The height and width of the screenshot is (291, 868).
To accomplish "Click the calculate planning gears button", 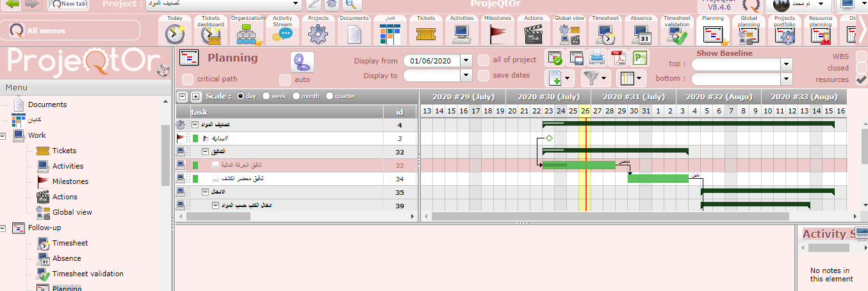I will pyautogui.click(x=302, y=62).
